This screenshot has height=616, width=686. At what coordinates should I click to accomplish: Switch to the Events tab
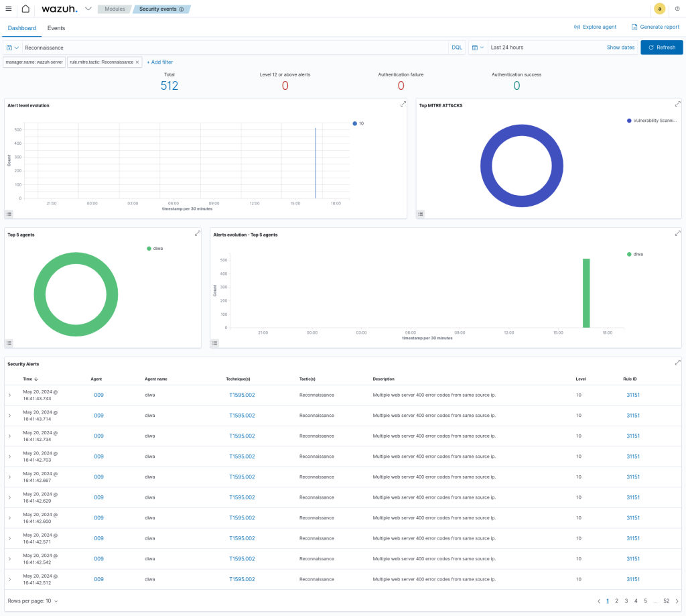click(56, 28)
